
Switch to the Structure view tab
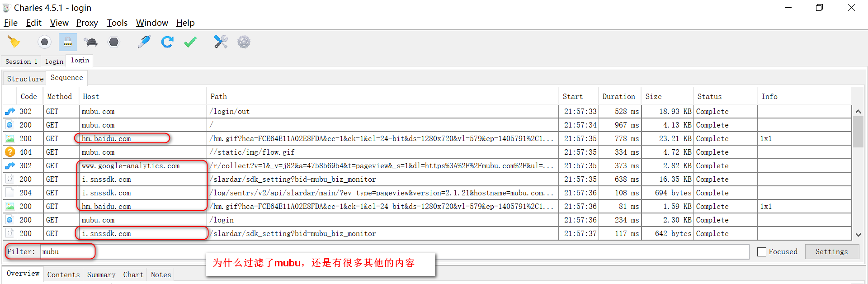click(25, 79)
